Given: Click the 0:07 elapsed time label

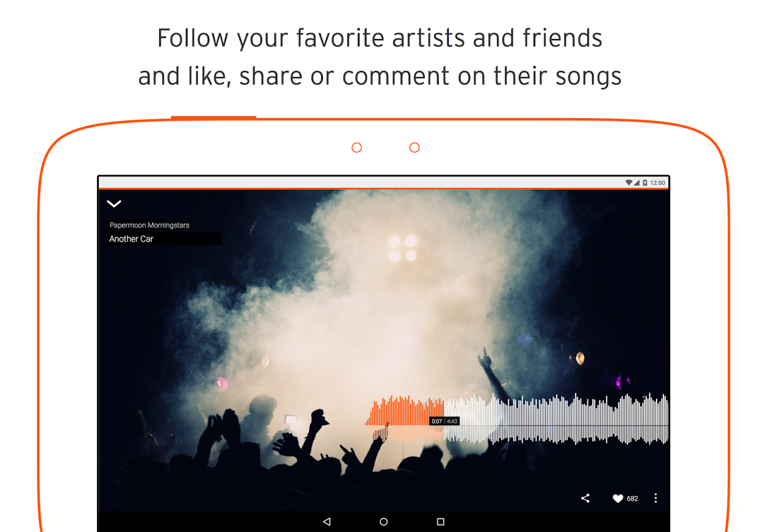Looking at the screenshot, I should [436, 421].
